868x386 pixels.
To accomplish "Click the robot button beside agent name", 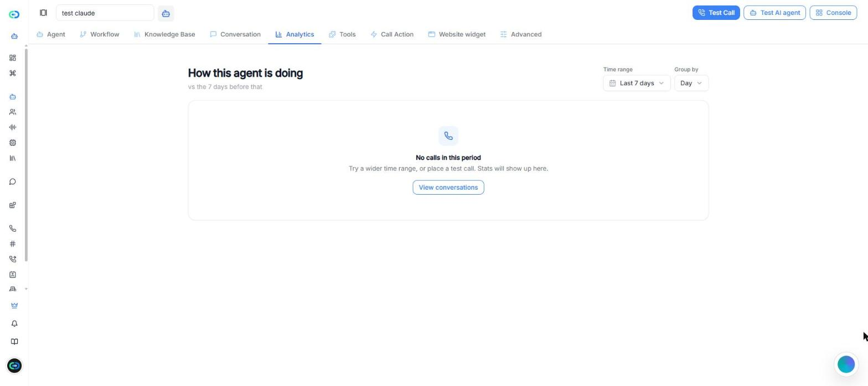I will (166, 13).
